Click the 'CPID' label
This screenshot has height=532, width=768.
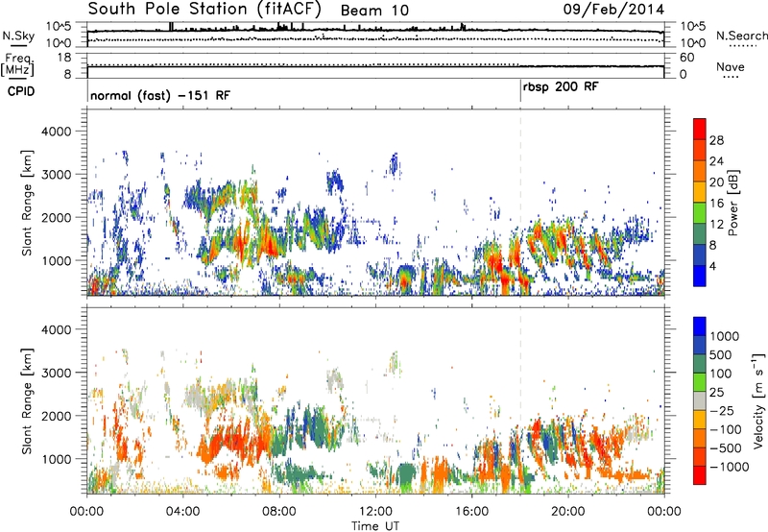tap(21, 91)
